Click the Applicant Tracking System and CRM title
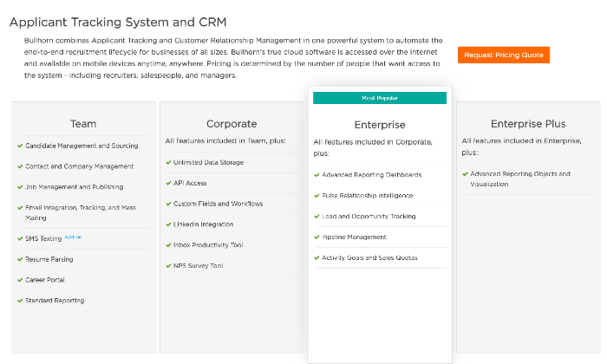 coord(118,22)
